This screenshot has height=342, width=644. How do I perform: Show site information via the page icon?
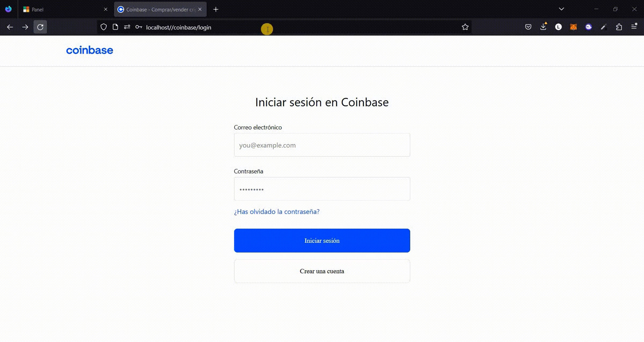(x=115, y=27)
